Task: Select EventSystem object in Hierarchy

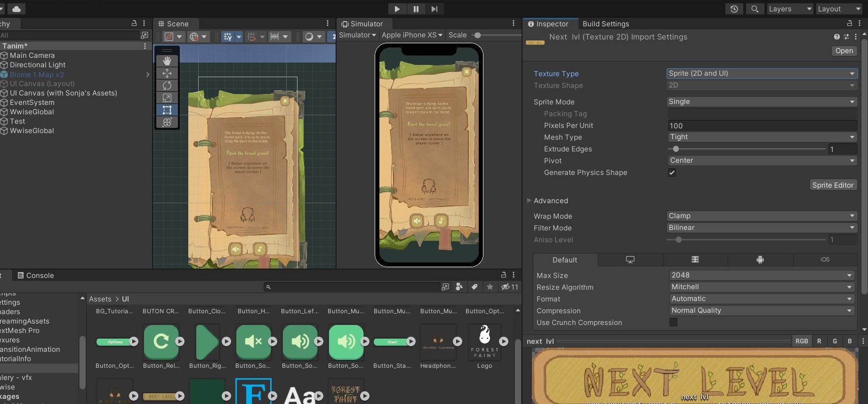Action: pyautogui.click(x=32, y=102)
